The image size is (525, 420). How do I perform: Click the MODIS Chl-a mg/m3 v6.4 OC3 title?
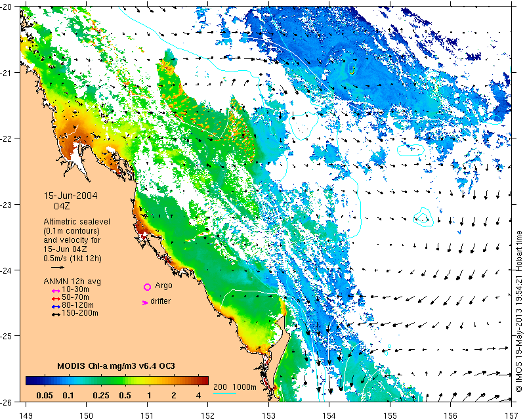(x=116, y=366)
